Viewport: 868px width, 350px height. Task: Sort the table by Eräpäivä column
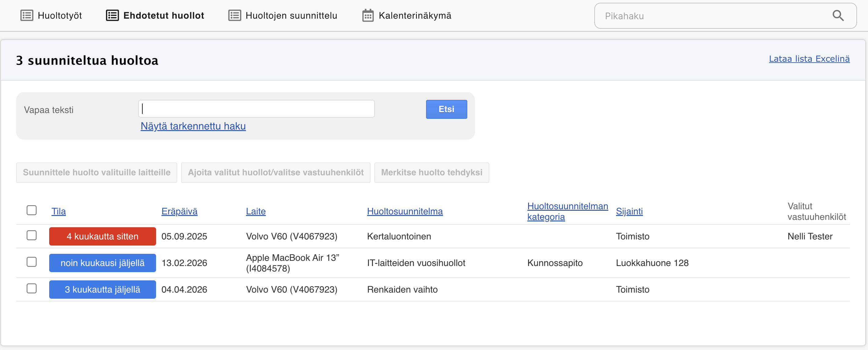179,211
